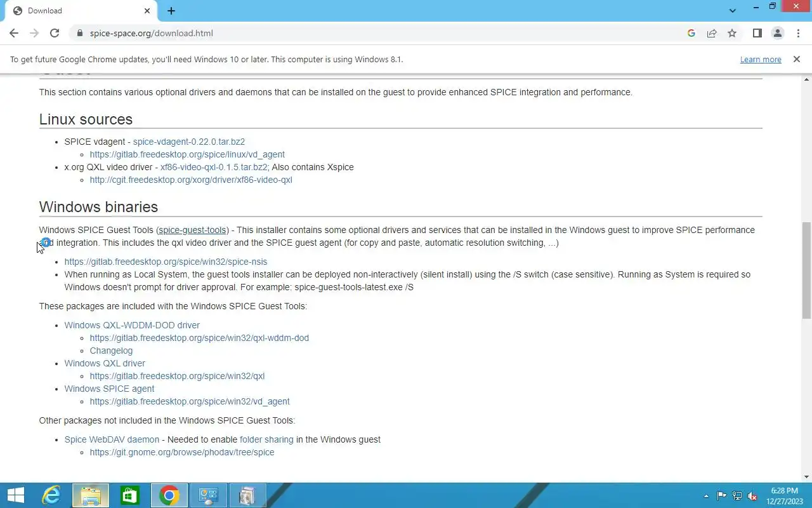Open the win32/qxl gitlab link

click(177, 376)
